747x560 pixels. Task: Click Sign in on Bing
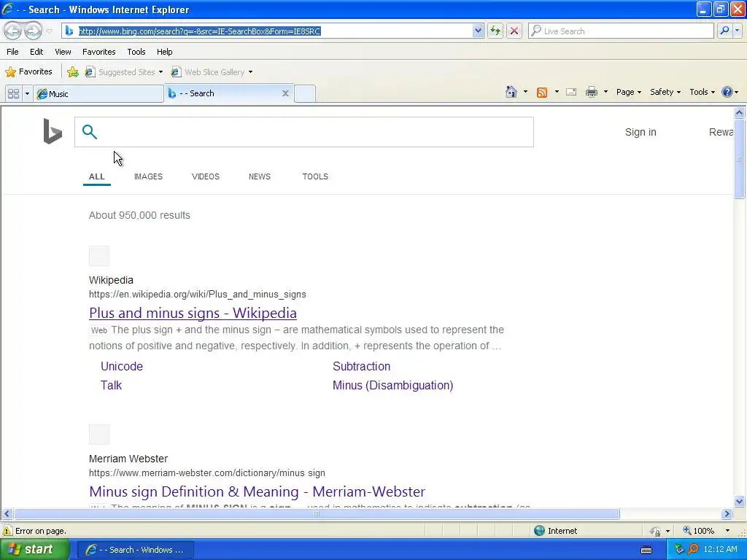pyautogui.click(x=640, y=133)
